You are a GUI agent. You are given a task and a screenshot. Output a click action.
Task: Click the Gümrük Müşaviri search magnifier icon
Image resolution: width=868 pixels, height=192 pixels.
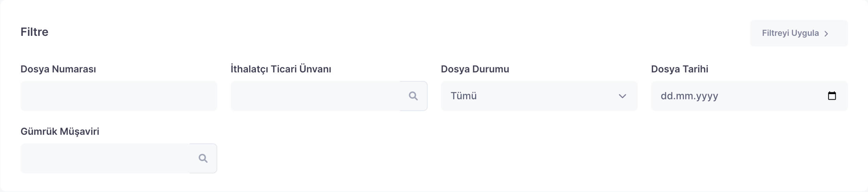[203, 158]
